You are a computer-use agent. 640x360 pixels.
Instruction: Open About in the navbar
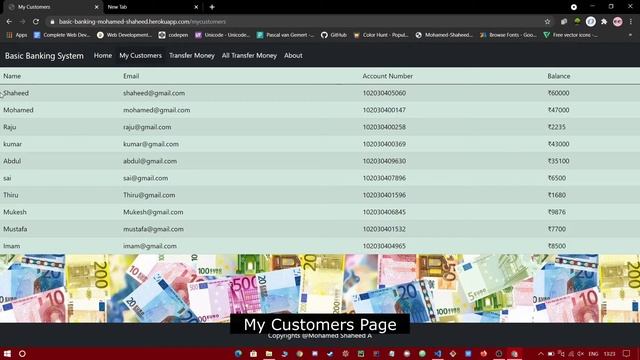tap(293, 56)
